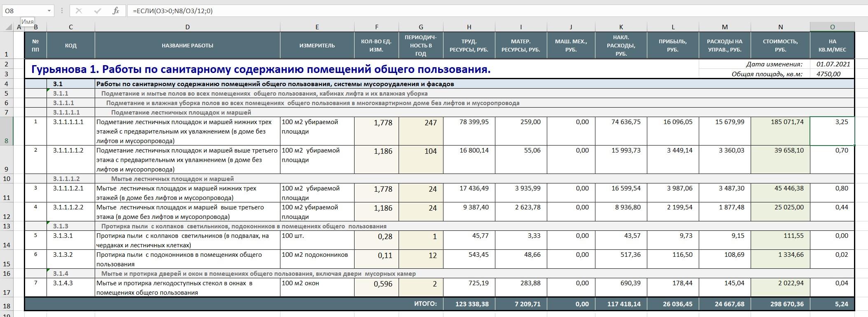This screenshot has height=317, width=868.
Task: Select periodicity cell 247
Action: pyautogui.click(x=421, y=131)
